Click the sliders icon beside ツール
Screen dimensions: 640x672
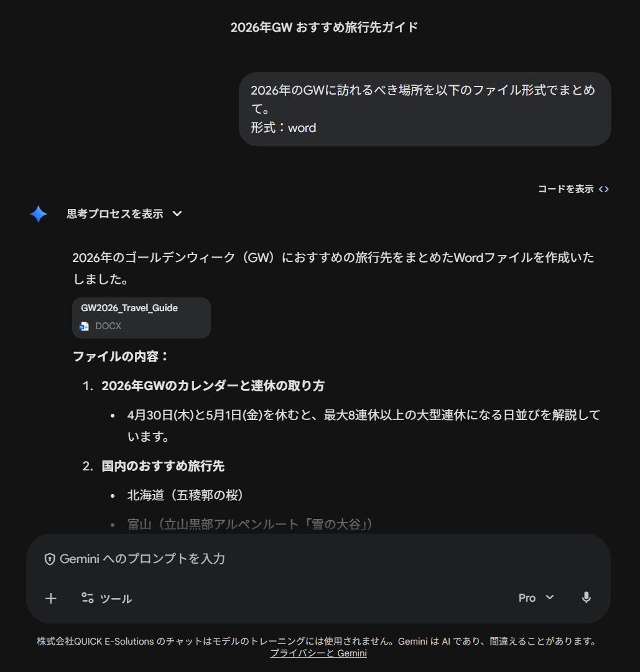point(87,598)
